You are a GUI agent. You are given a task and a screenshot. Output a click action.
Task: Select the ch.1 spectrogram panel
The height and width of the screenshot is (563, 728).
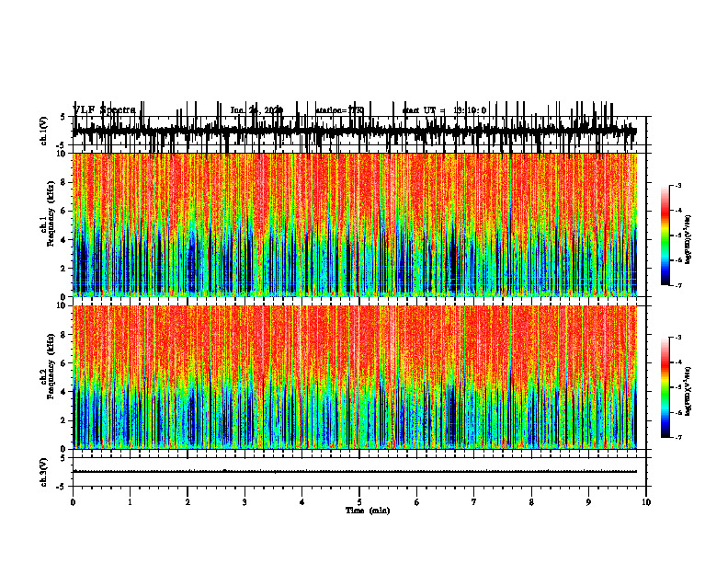tap(355, 224)
